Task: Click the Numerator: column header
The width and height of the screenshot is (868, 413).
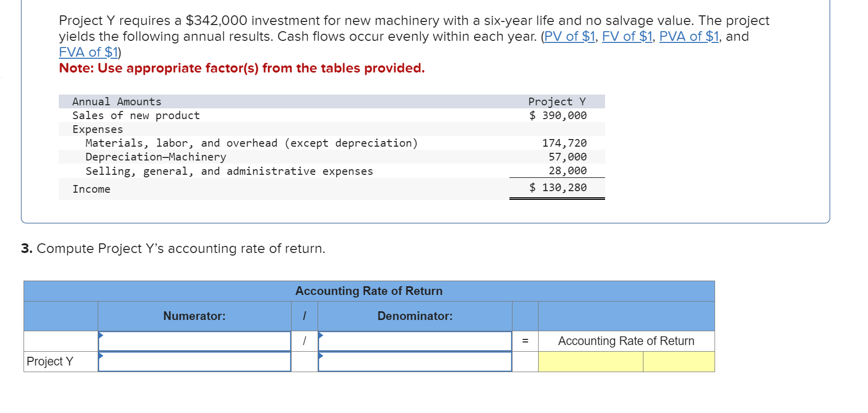Action: 194,316
